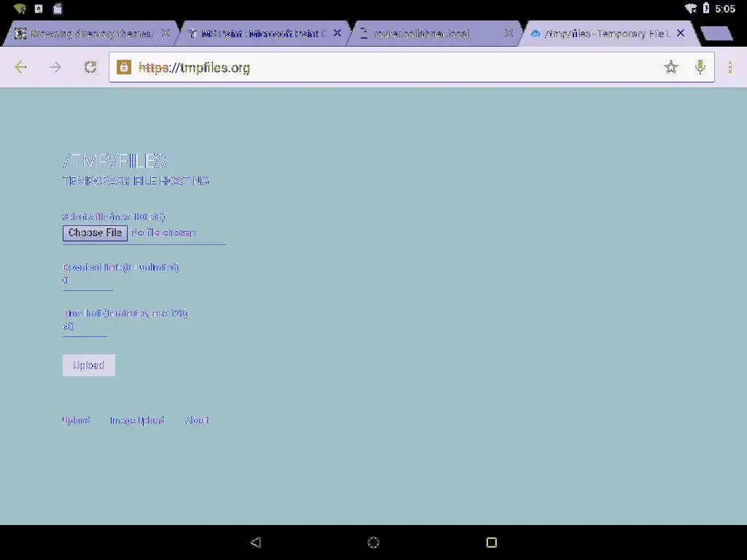Click the browser forward arrow

point(55,67)
